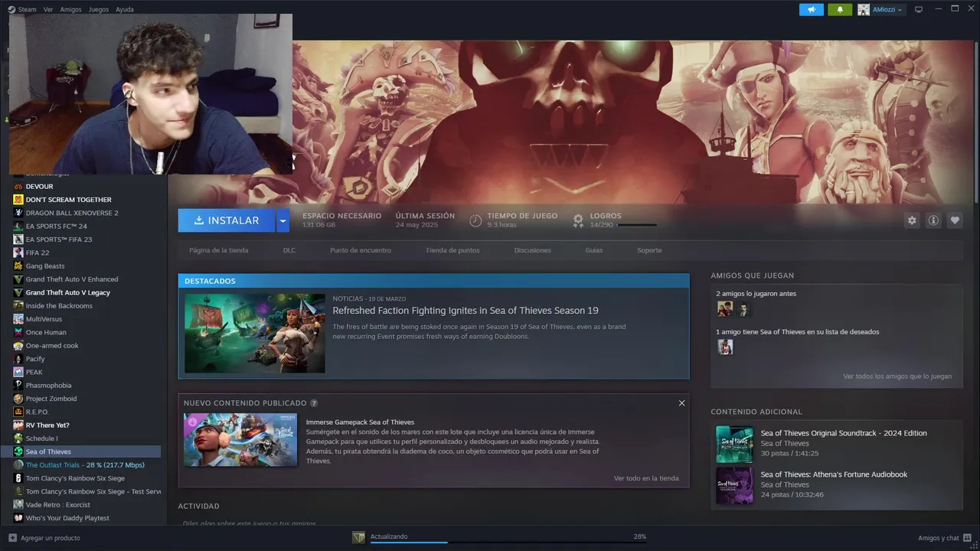Click the One-armed cook icon
This screenshot has height=551, width=980.
tap(18, 345)
